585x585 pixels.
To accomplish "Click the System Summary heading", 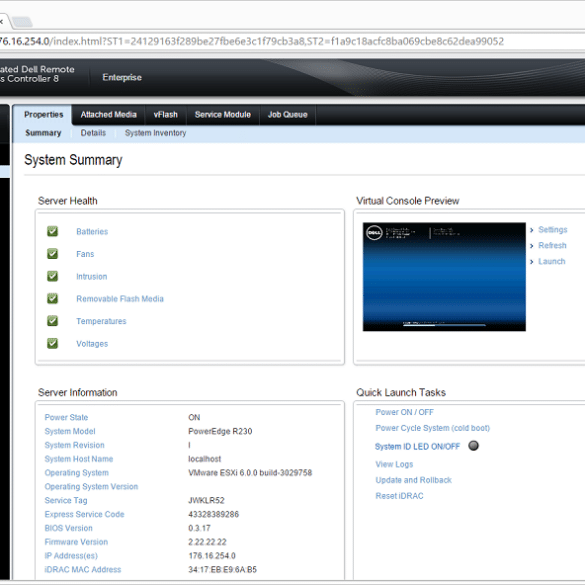I will point(73,160).
